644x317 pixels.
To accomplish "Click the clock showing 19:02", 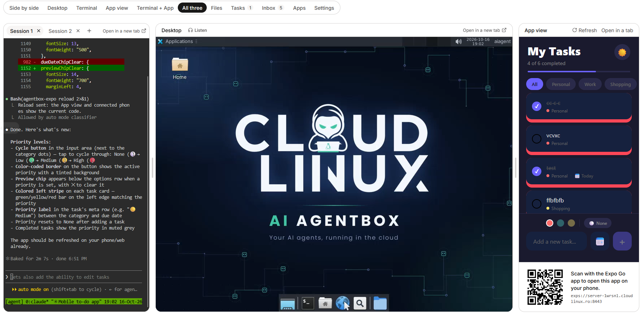I will point(478,42).
